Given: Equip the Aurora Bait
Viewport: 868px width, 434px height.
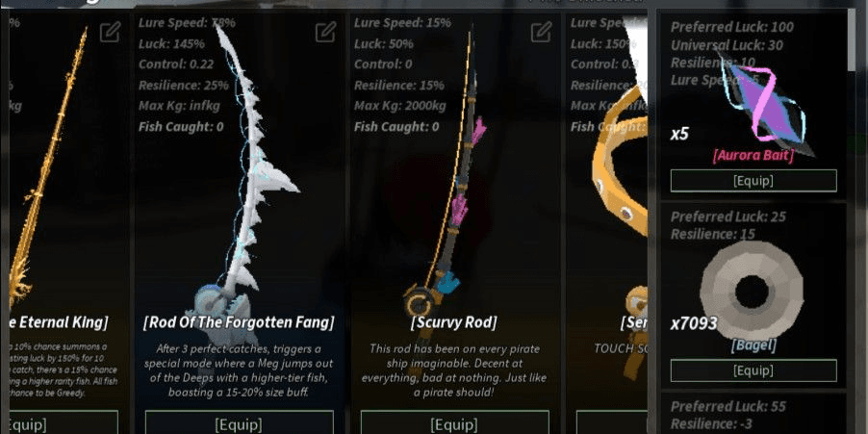Looking at the screenshot, I should (x=753, y=181).
